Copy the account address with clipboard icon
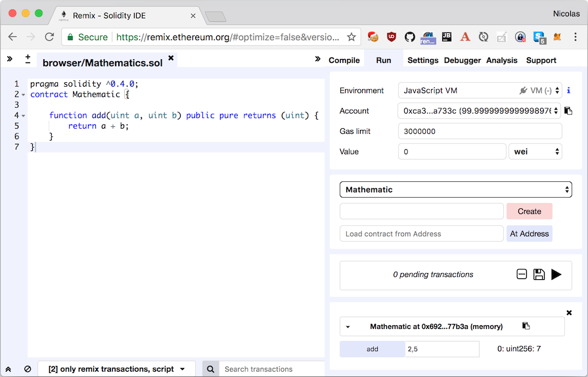This screenshot has height=377, width=588. [x=568, y=111]
